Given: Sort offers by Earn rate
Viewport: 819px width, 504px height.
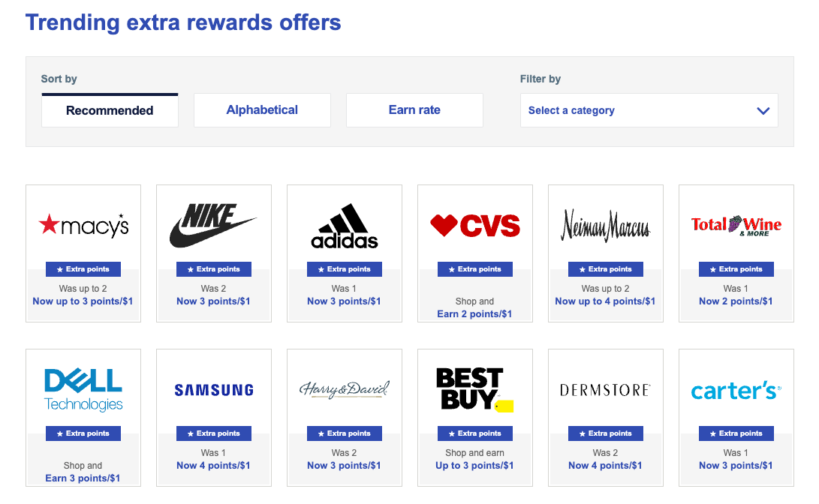Looking at the screenshot, I should (414, 110).
